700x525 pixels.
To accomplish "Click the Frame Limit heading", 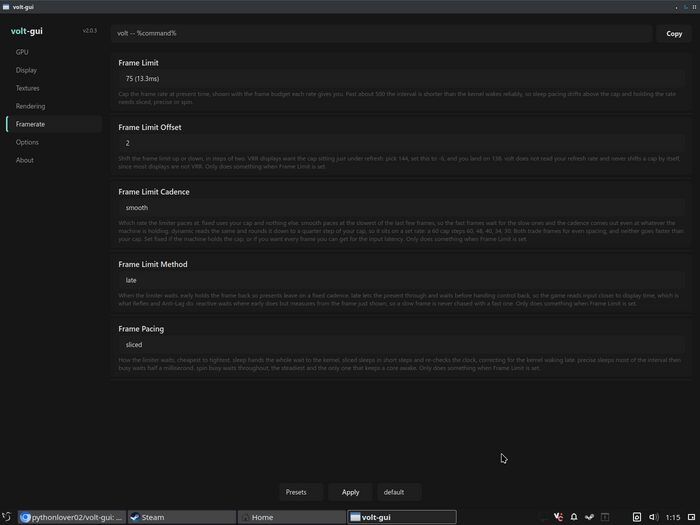I will point(138,63).
